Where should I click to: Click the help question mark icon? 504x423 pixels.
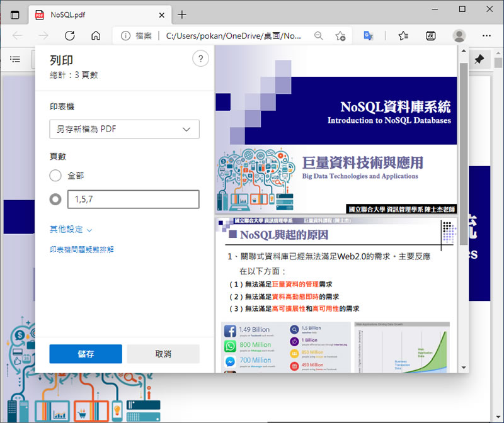pyautogui.click(x=200, y=59)
